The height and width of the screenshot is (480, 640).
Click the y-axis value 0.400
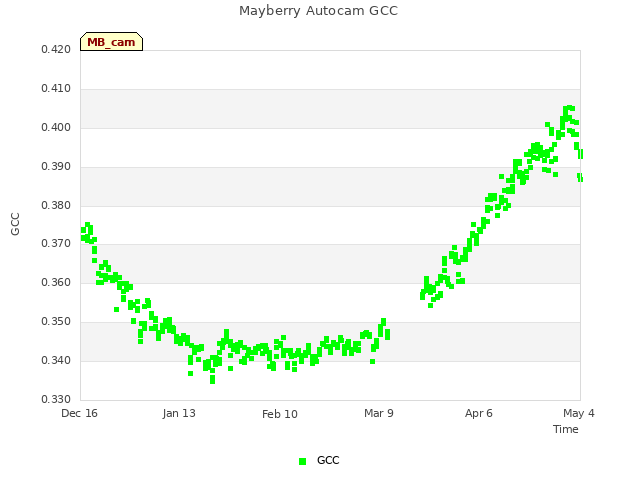click(56, 127)
